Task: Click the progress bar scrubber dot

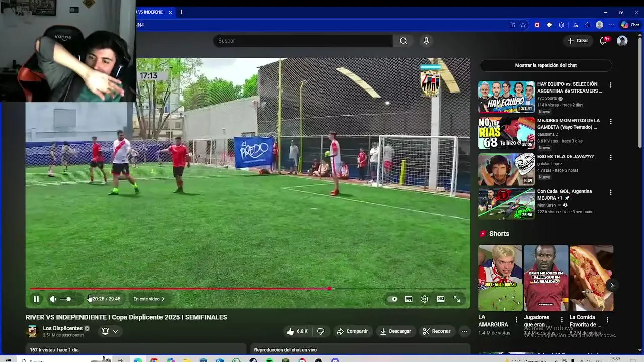Action: (x=329, y=289)
